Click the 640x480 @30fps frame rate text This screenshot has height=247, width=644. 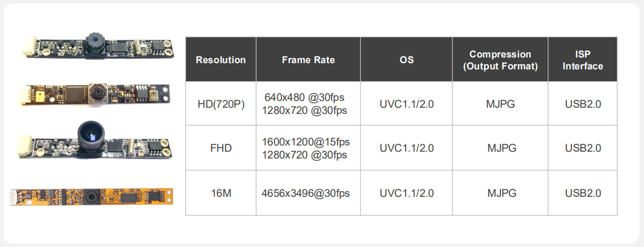click(x=304, y=98)
